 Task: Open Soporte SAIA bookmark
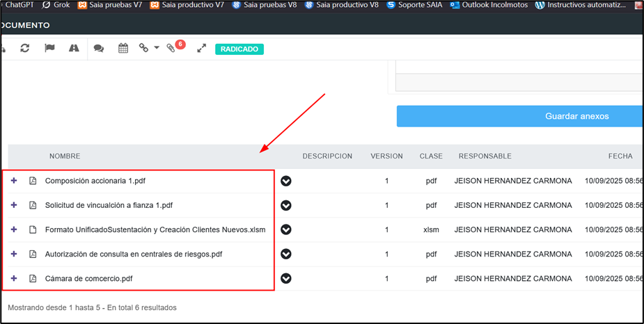coord(415,5)
